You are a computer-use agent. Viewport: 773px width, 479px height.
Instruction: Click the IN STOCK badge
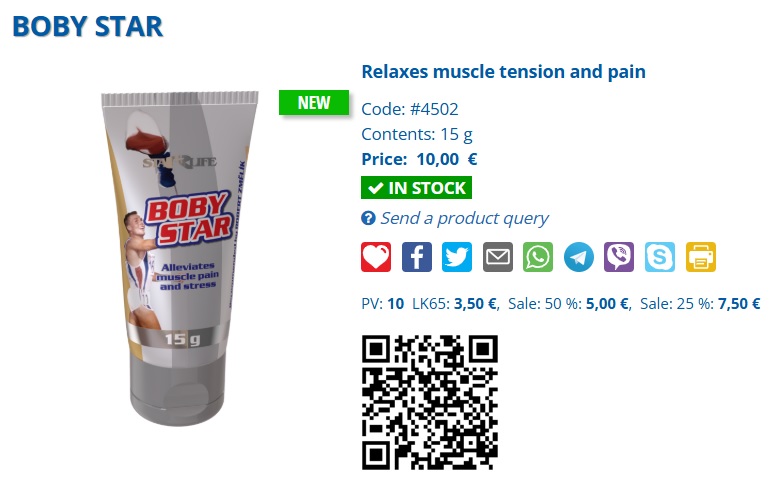click(416, 188)
